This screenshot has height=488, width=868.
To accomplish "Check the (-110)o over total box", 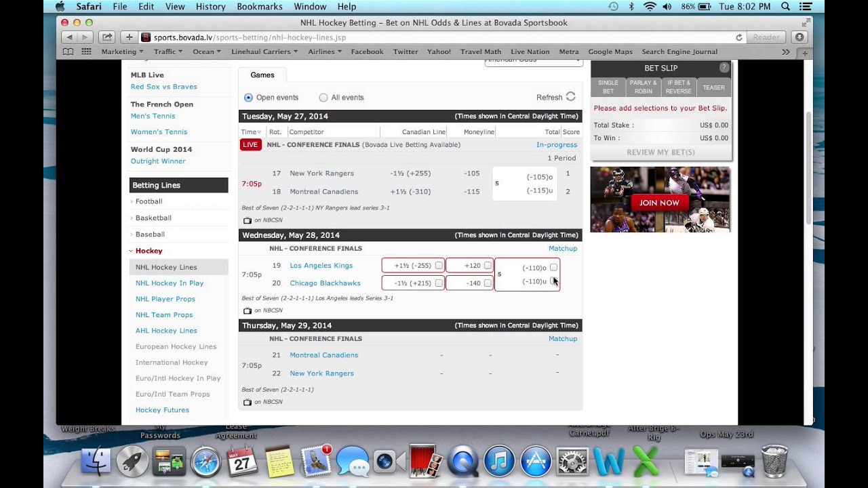I will point(553,268).
